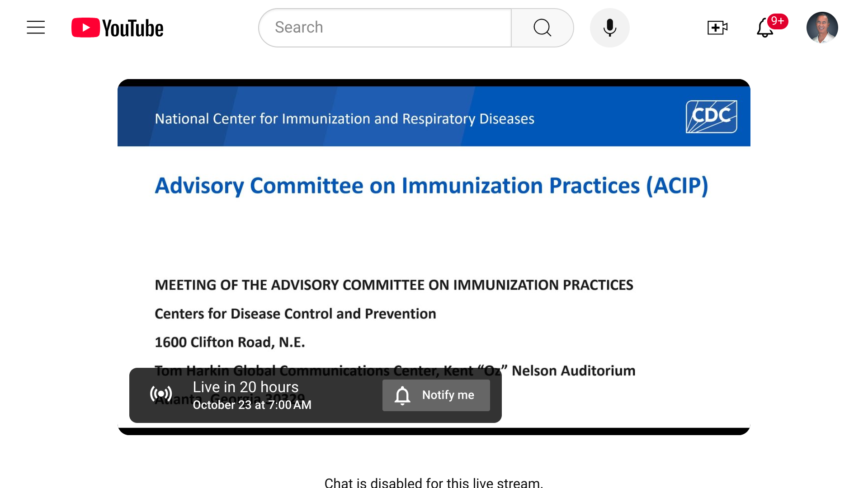Open the account profile avatar menu
Screen dimensions: 868x488
click(x=822, y=28)
